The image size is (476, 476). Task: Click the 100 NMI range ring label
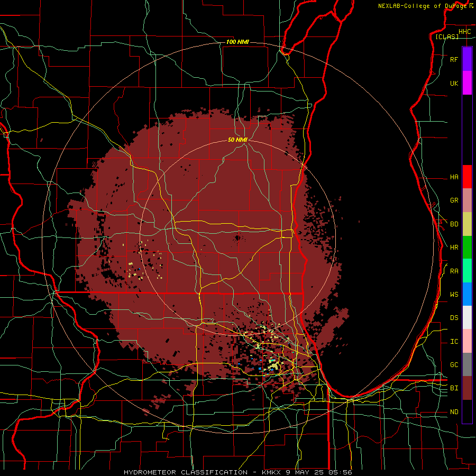237,42
